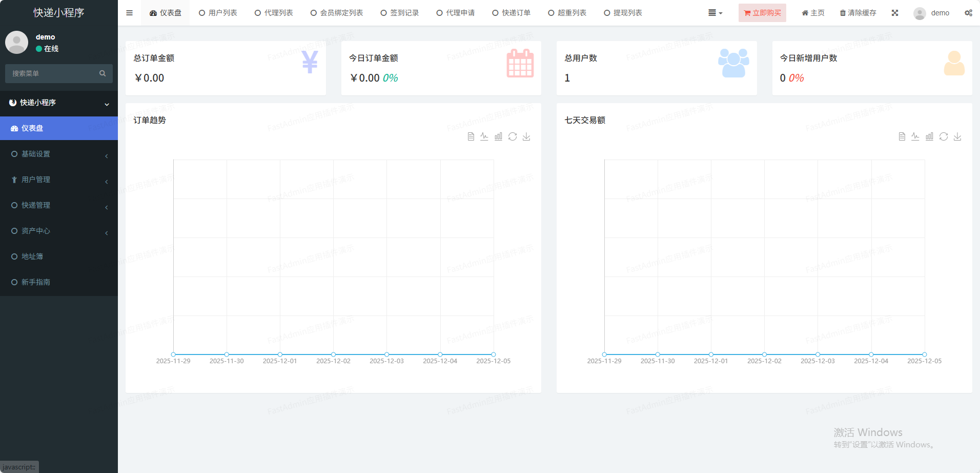Click the sidebar hamburger toggle icon

129,13
